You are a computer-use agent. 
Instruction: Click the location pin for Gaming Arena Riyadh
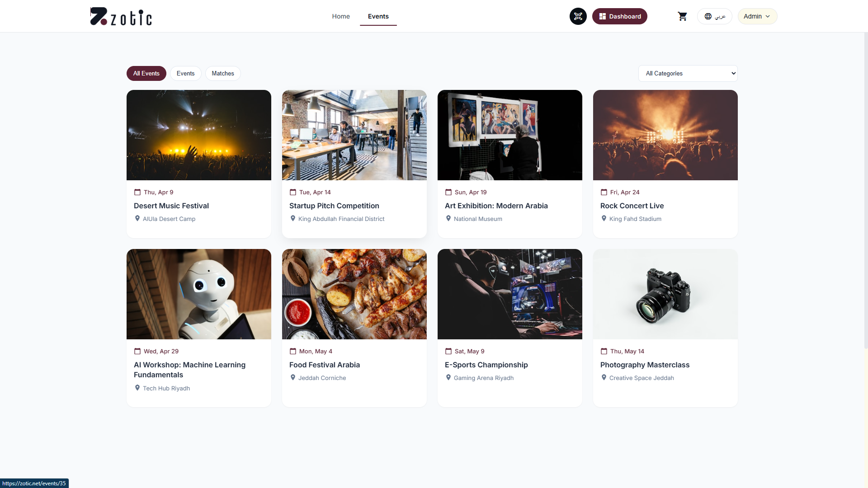click(x=448, y=377)
